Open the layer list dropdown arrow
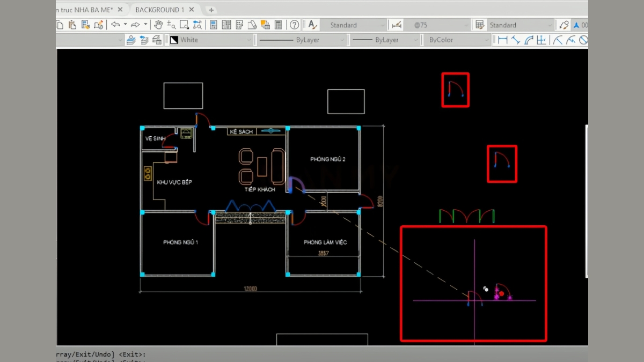 click(119, 40)
